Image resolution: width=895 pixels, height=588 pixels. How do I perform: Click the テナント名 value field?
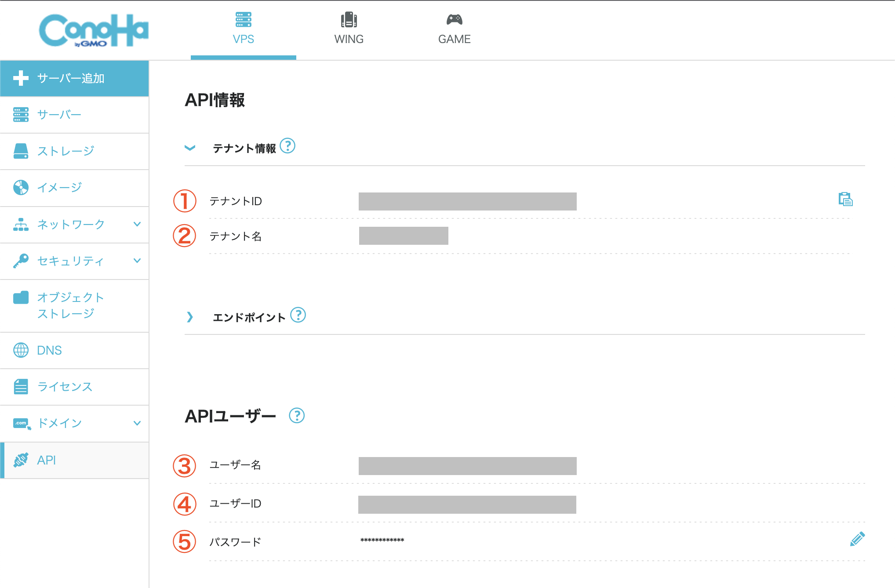404,236
